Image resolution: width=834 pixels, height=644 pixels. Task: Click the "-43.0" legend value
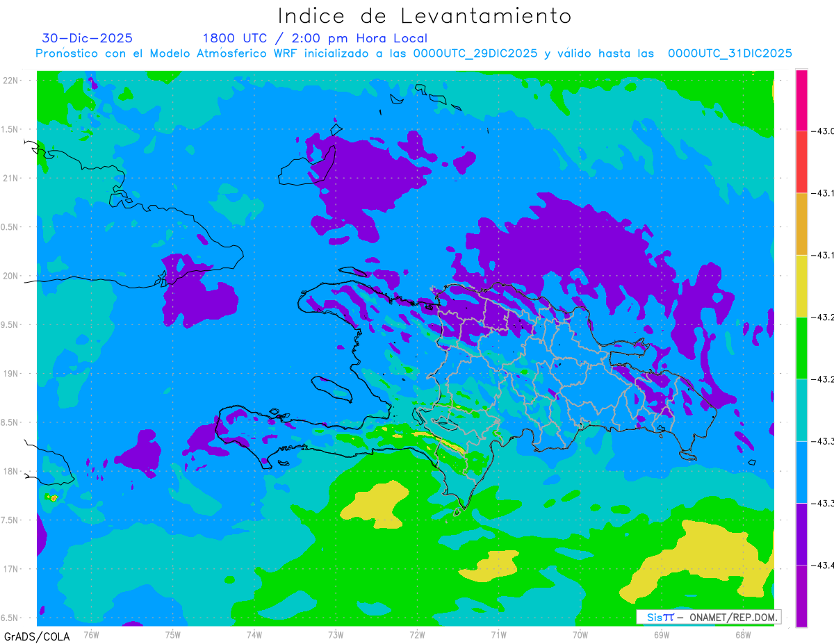823,131
